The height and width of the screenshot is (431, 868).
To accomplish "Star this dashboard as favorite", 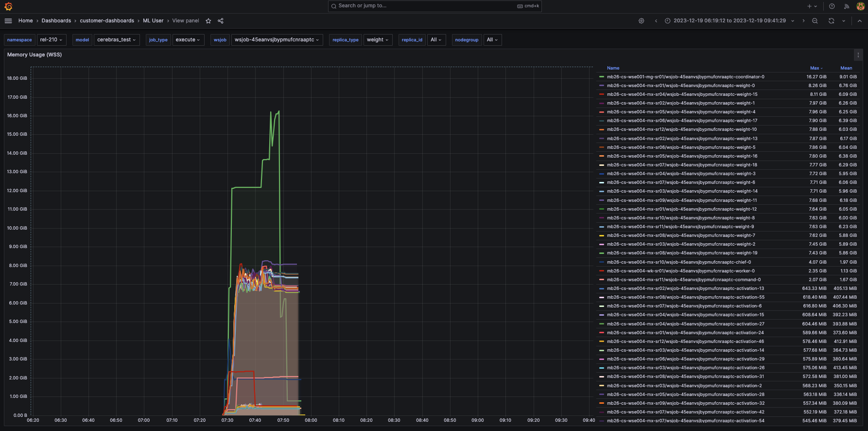I will click(208, 21).
